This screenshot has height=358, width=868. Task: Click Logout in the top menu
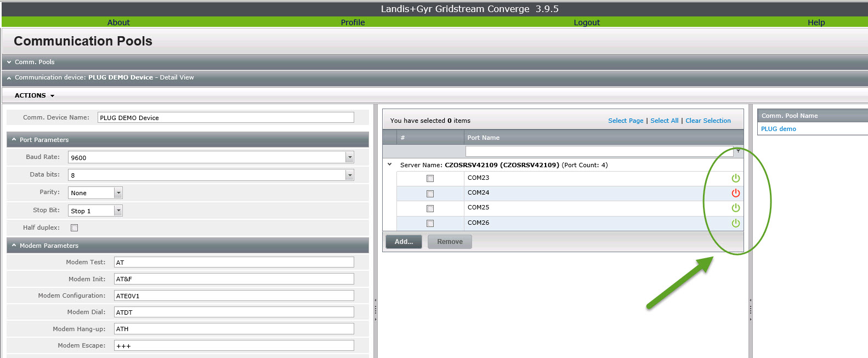coord(587,22)
